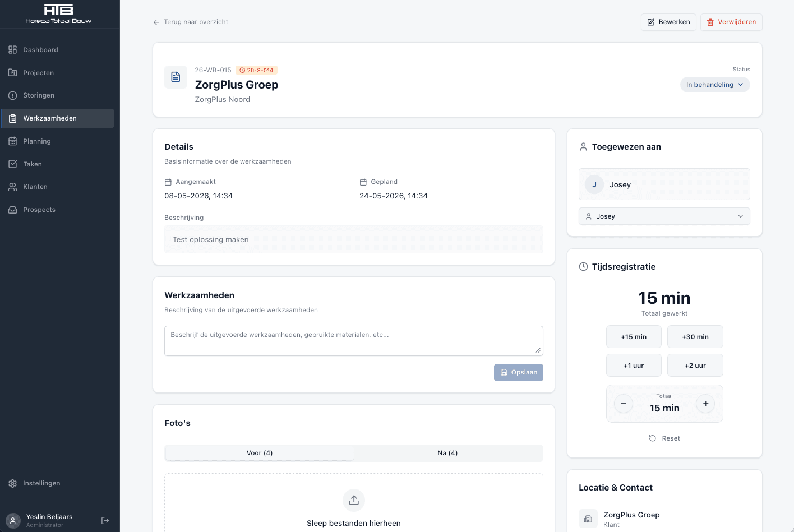The image size is (794, 532).
Task: Navigate to Taken
Action: click(58, 164)
